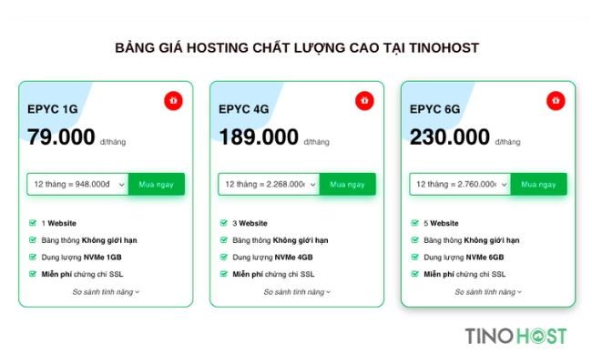Viewport: 592px width, 364px height.
Task: Click check icon beside EPYC 4G bandwidth line
Action: point(224,240)
